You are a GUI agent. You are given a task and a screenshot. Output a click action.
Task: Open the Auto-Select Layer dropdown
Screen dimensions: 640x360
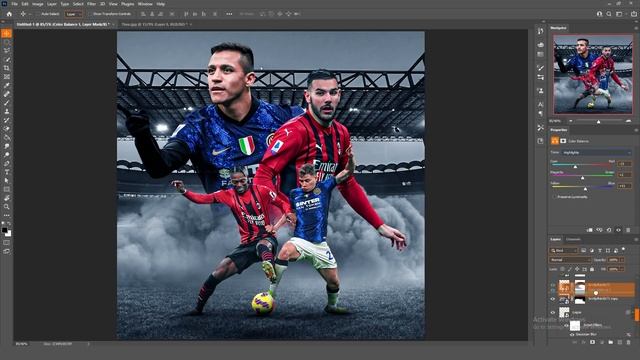coord(73,14)
